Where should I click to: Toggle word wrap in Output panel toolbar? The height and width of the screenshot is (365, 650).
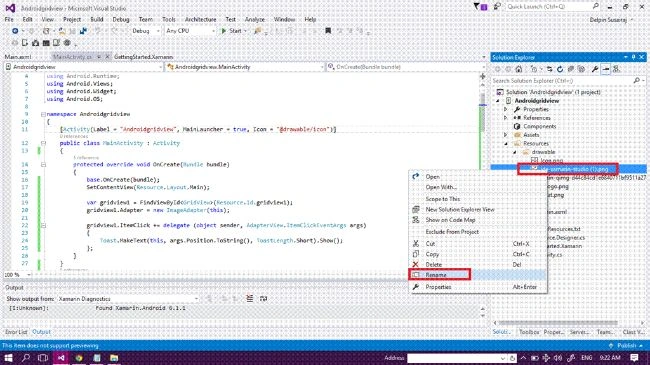pyautogui.click(x=263, y=299)
